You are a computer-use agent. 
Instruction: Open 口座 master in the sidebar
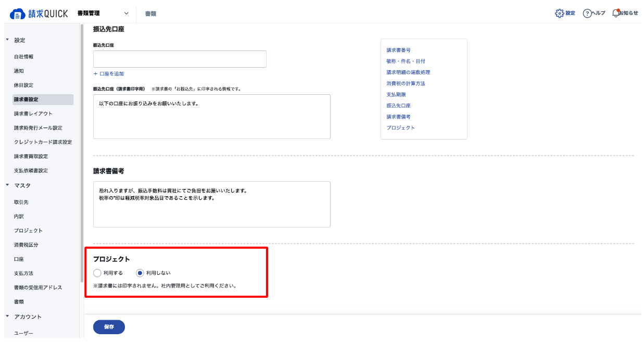click(x=19, y=259)
